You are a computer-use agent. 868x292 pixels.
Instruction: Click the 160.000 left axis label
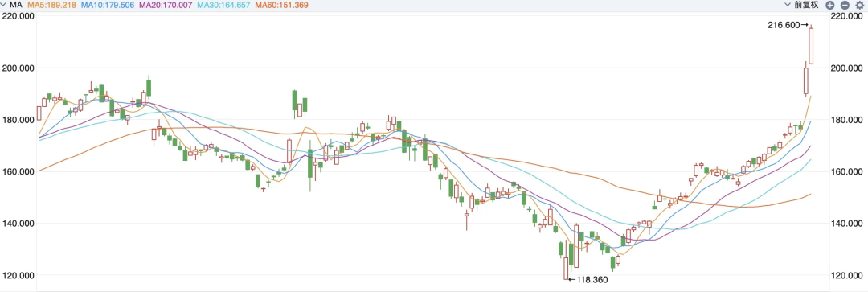pyautogui.click(x=18, y=172)
